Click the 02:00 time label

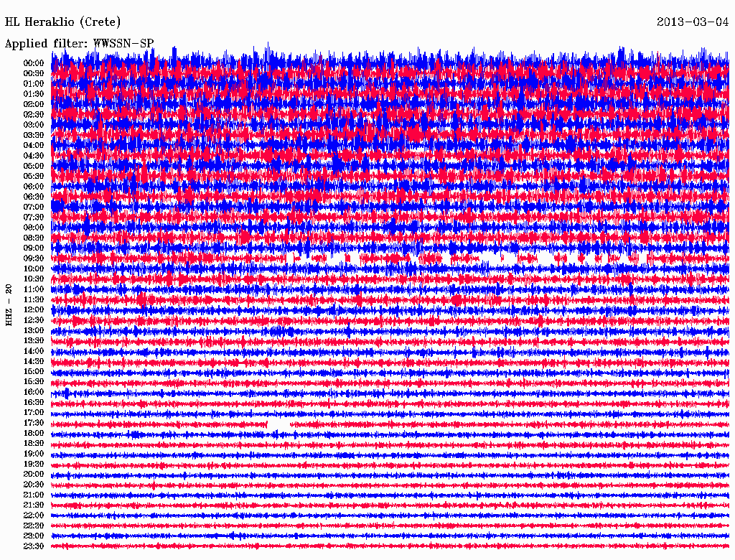click(x=34, y=104)
